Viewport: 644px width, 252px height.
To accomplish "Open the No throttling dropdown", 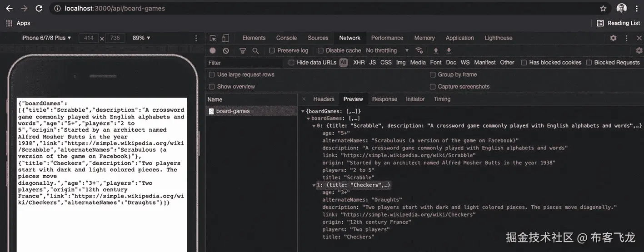I will pos(387,50).
